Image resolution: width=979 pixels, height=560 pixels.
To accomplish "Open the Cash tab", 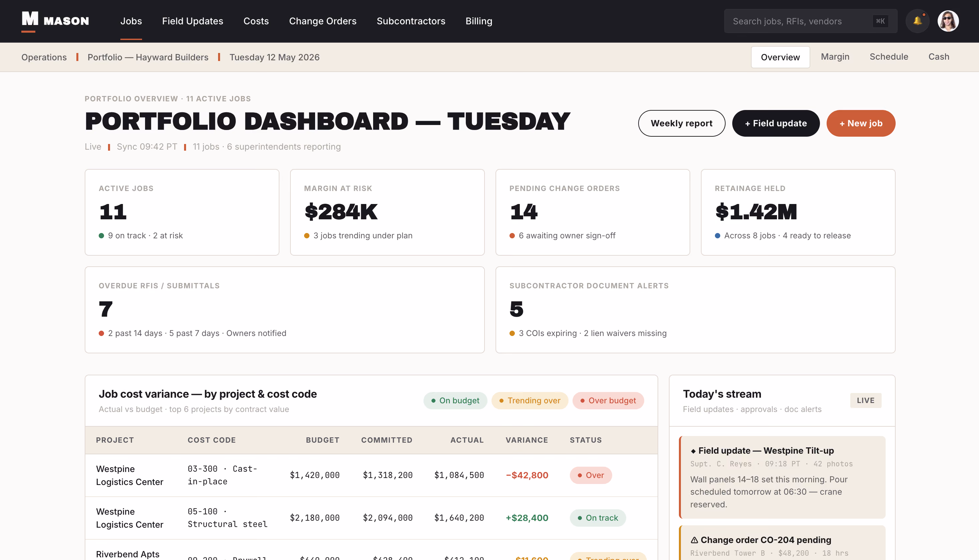I will (939, 57).
